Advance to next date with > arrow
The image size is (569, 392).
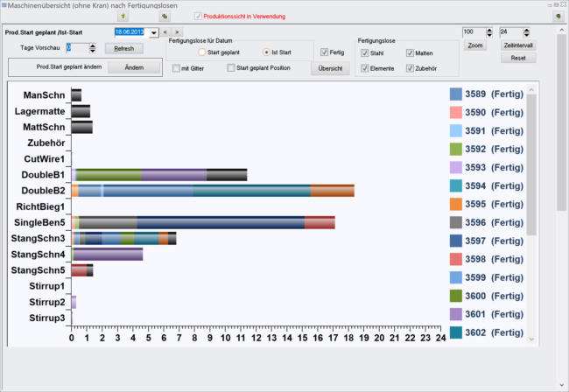click(x=178, y=32)
